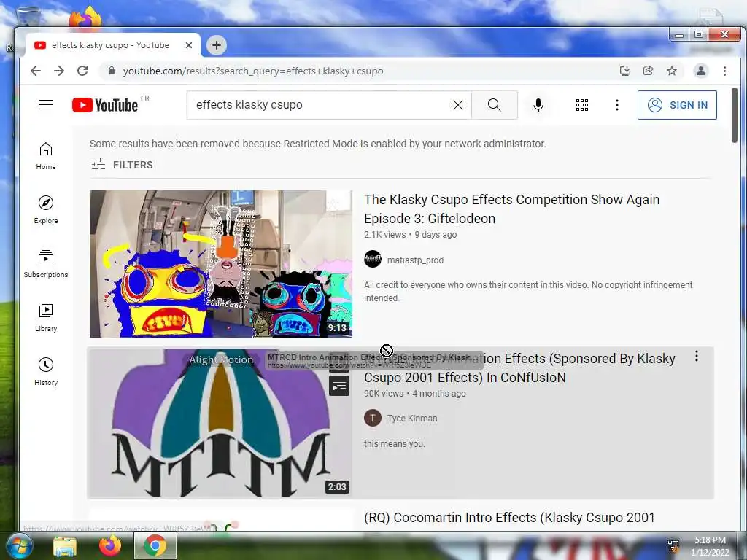747x560 pixels.
Task: Open the Windows Start button
Action: point(18,545)
